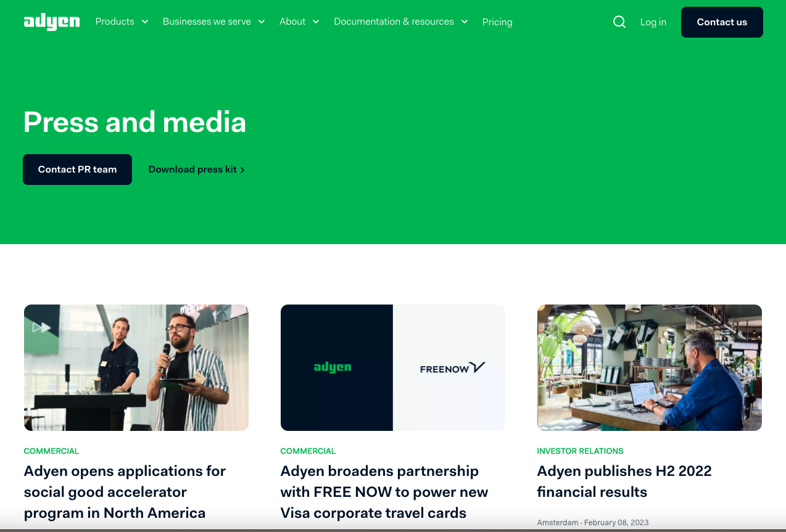Open the H2 2022 results article image
The height and width of the screenshot is (532, 786).
pos(650,367)
